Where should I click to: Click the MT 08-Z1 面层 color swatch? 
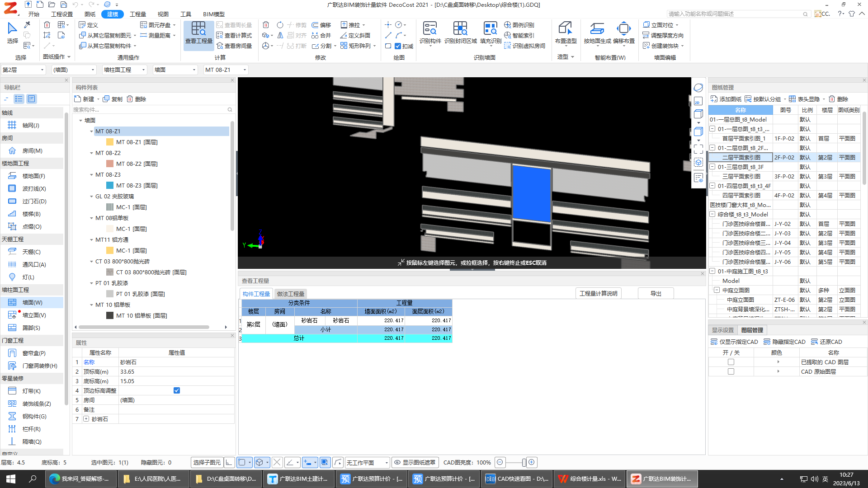coord(110,142)
